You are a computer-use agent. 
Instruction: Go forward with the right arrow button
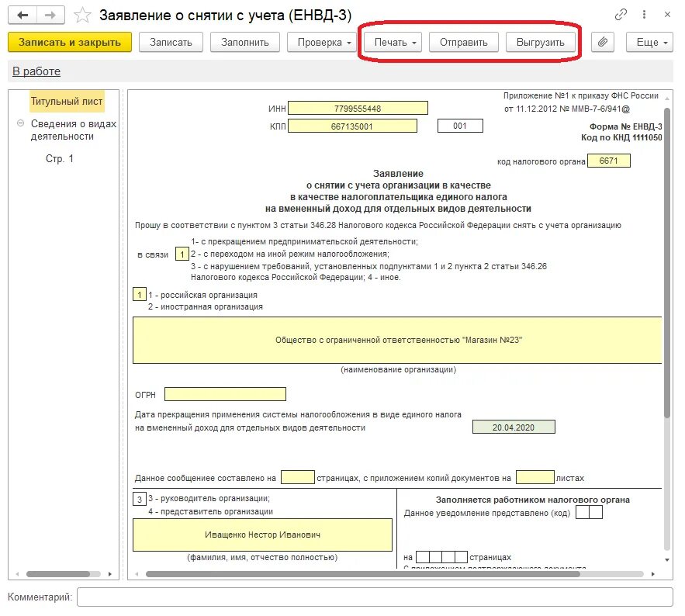[50, 16]
